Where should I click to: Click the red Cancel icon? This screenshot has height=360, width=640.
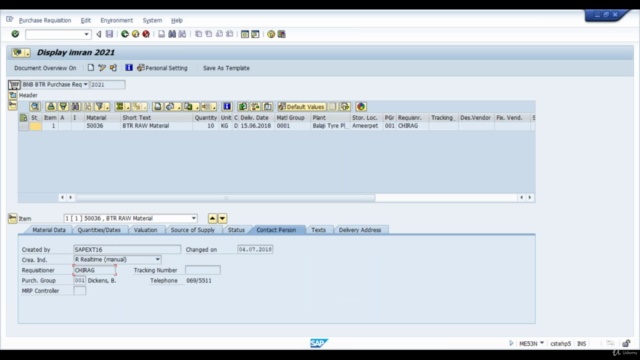[146, 34]
